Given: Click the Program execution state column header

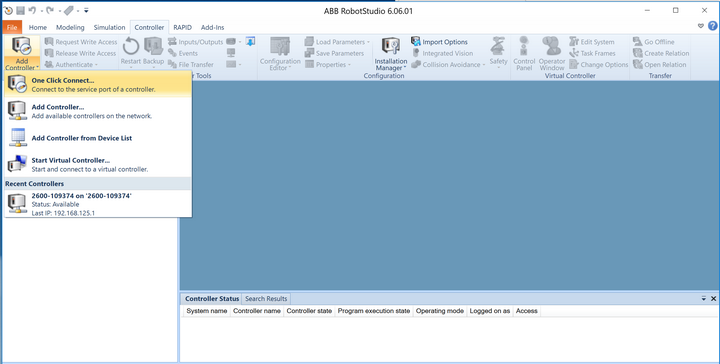Looking at the screenshot, I should 374,311.
